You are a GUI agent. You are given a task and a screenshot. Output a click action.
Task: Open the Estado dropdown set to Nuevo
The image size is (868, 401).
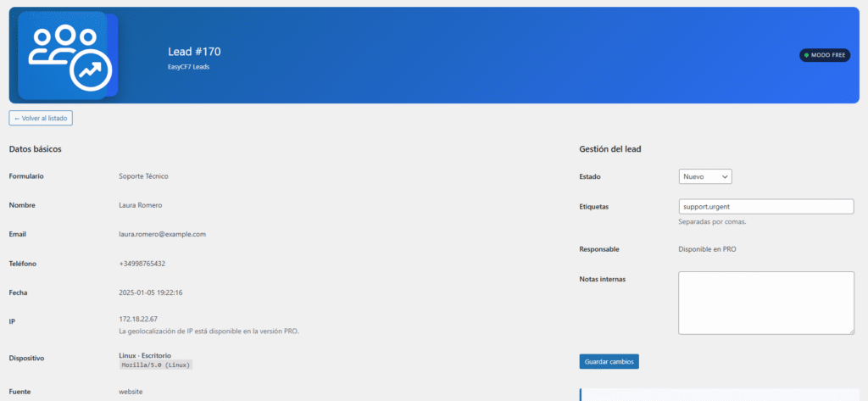[704, 176]
